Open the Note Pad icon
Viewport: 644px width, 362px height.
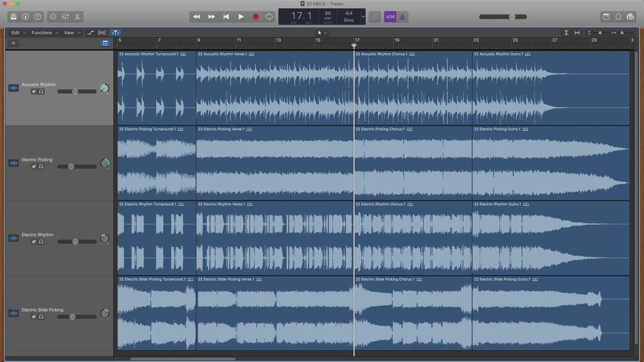click(606, 17)
